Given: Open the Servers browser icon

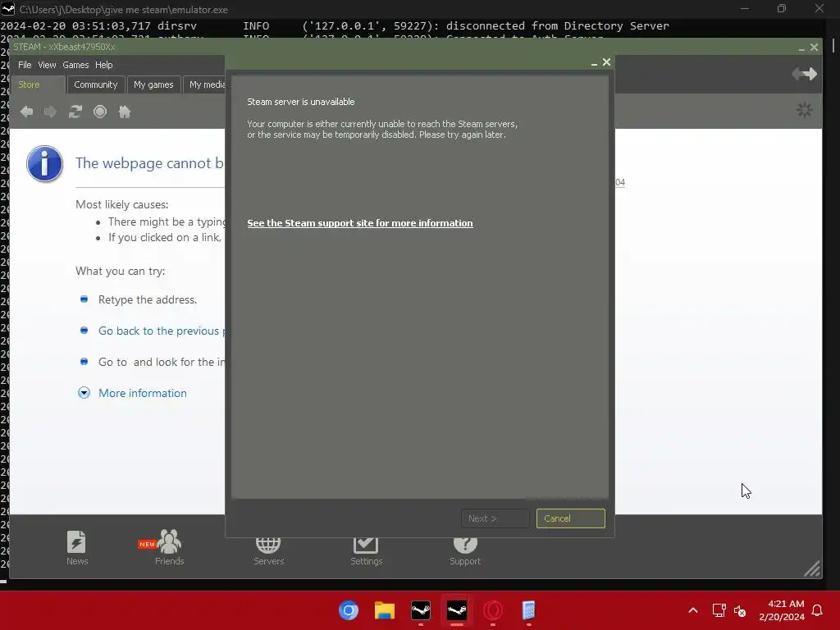Looking at the screenshot, I should [268, 545].
